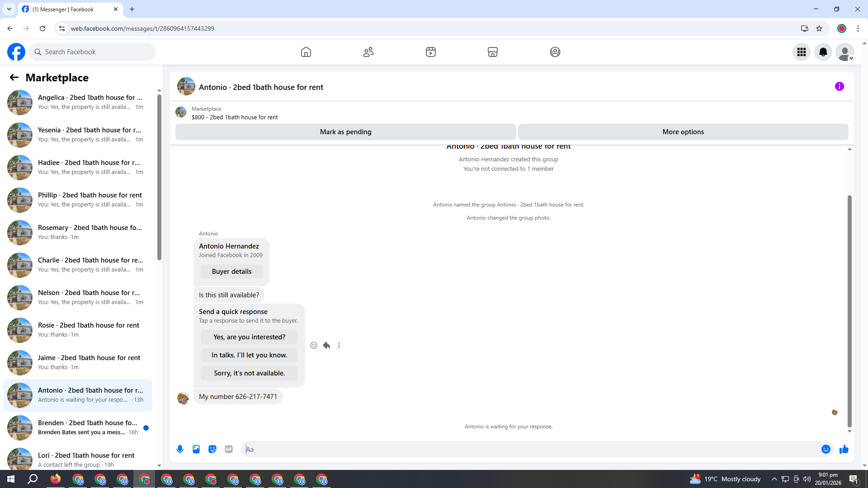Open Jaime's conversation
This screenshot has width=868, height=488.
pyautogui.click(x=78, y=362)
